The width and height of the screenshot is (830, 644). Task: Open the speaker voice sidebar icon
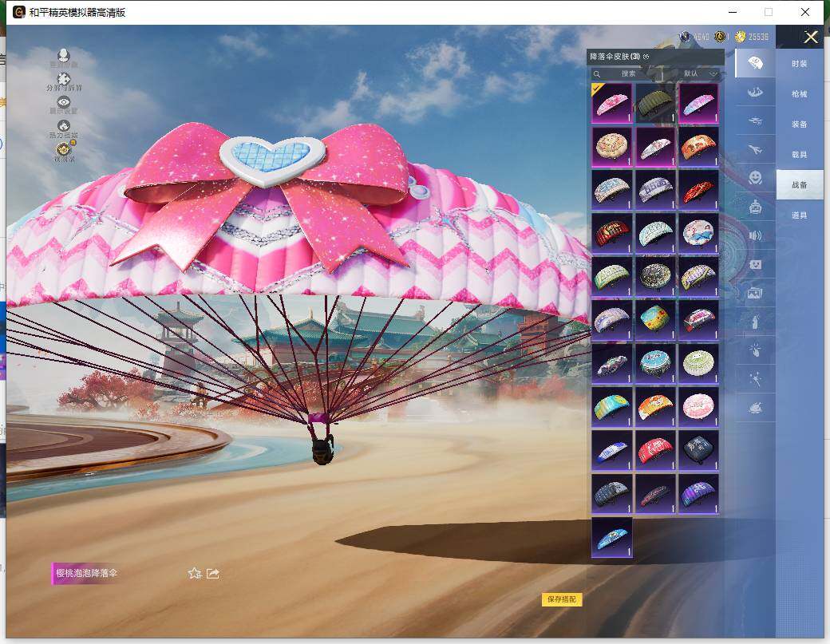(755, 235)
